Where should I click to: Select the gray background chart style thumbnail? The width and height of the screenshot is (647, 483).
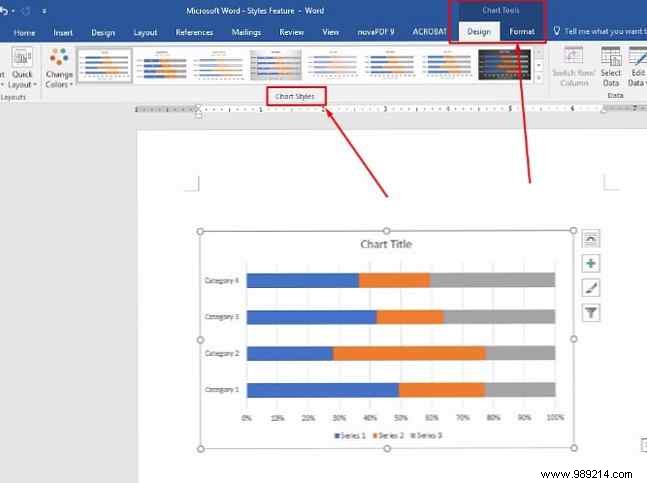coord(276,65)
